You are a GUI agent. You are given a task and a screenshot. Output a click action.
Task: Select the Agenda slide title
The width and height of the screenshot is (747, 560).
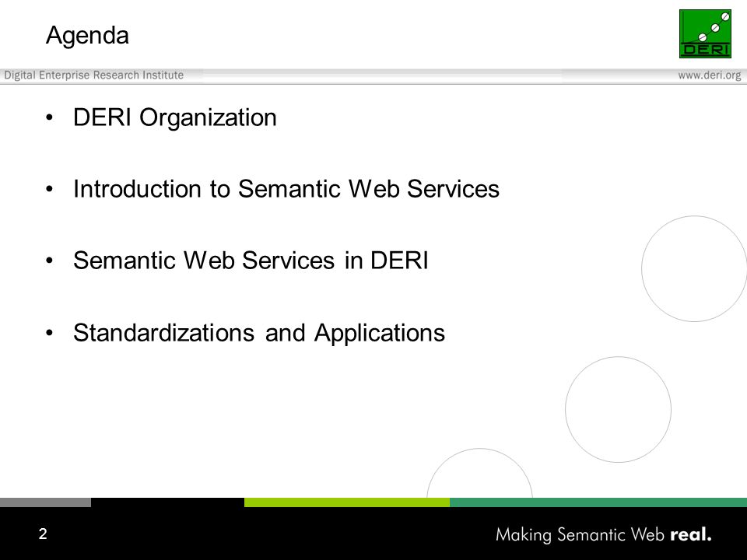coord(88,36)
